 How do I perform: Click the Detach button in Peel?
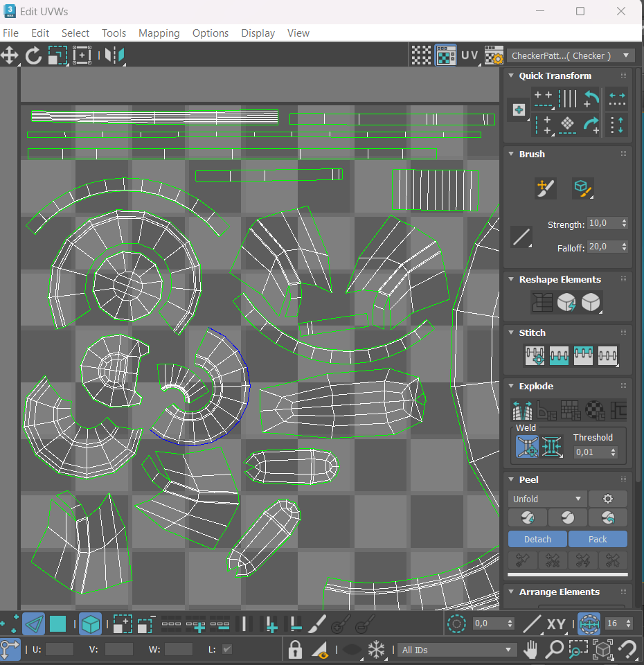click(537, 539)
